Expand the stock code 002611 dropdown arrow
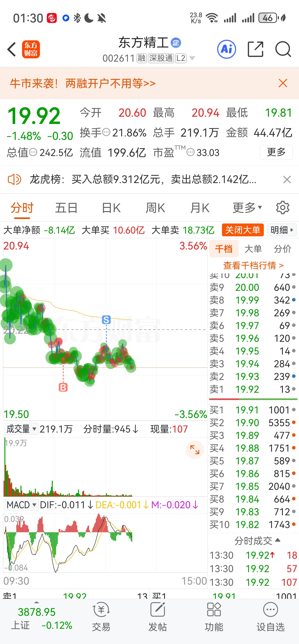The image size is (299, 644). pyautogui.click(x=192, y=58)
